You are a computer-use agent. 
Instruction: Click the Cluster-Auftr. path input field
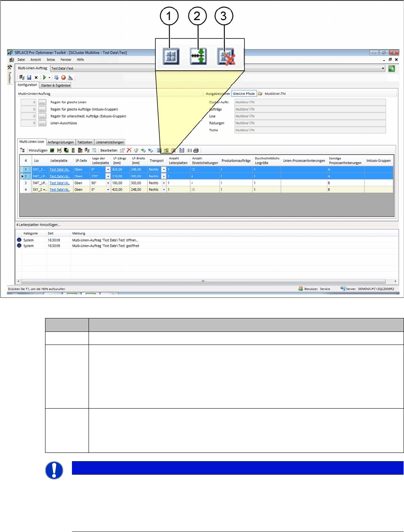(x=310, y=102)
